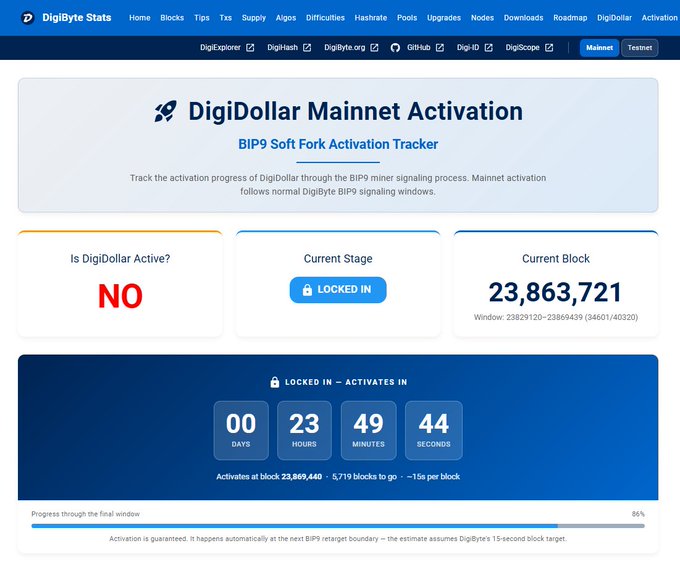The height and width of the screenshot is (567, 680).
Task: Go to the Nodes page
Action: (x=482, y=18)
